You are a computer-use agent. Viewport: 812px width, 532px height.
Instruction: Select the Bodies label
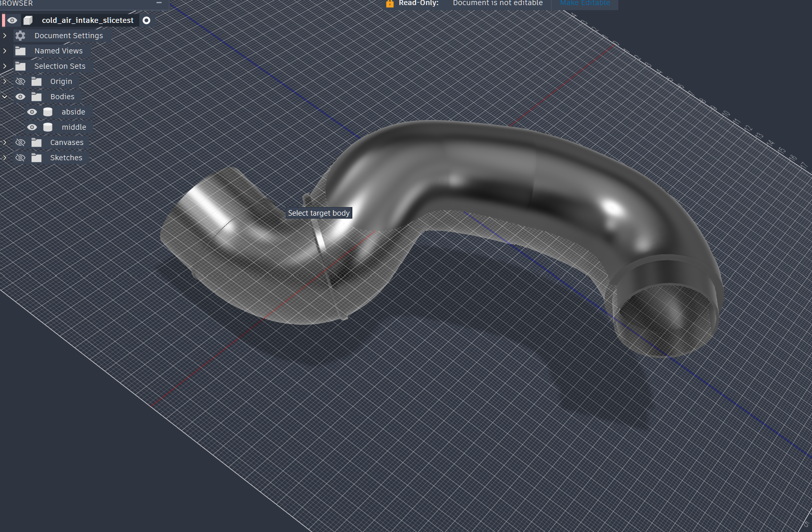62,97
